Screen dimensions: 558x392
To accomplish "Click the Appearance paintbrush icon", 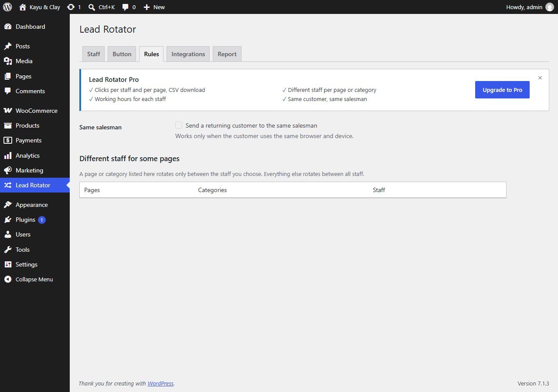I will (8, 205).
